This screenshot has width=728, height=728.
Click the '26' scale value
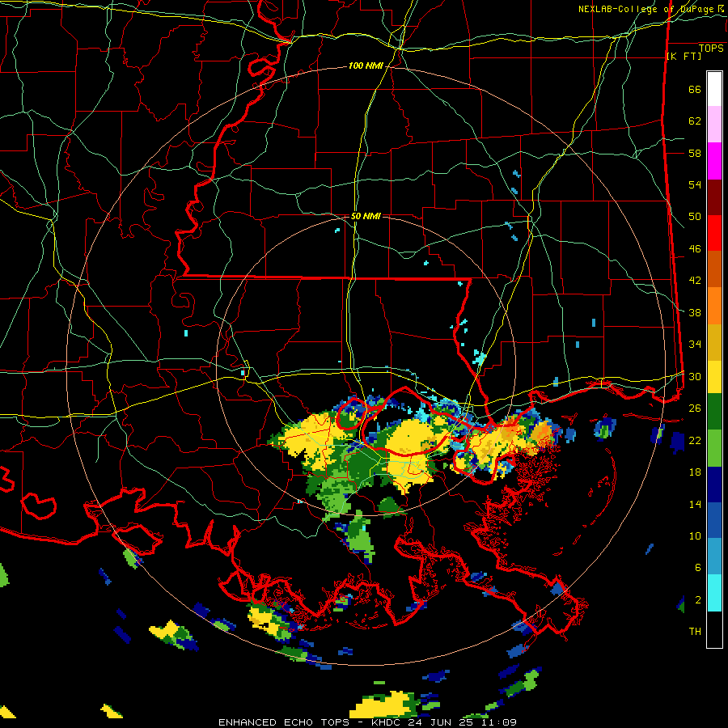click(695, 408)
